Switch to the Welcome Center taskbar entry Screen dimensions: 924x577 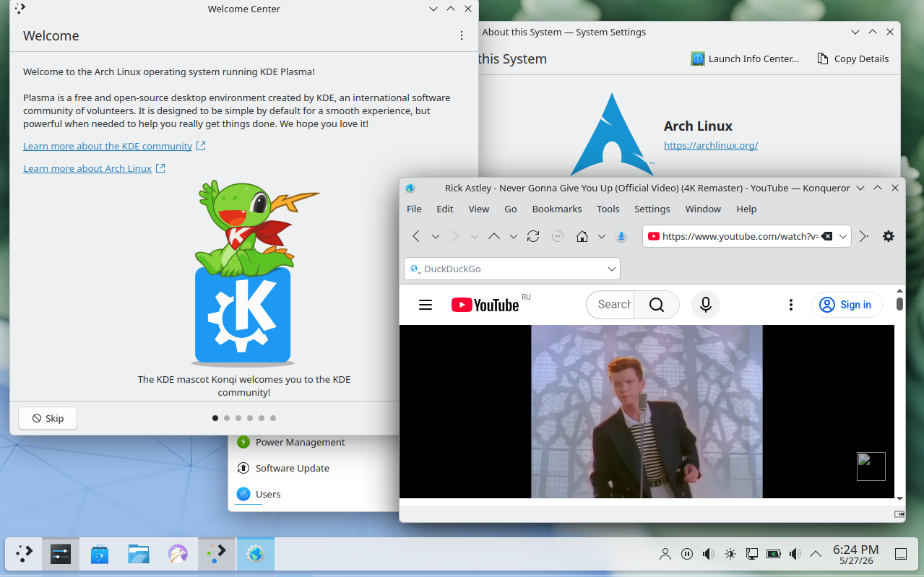coord(217,554)
